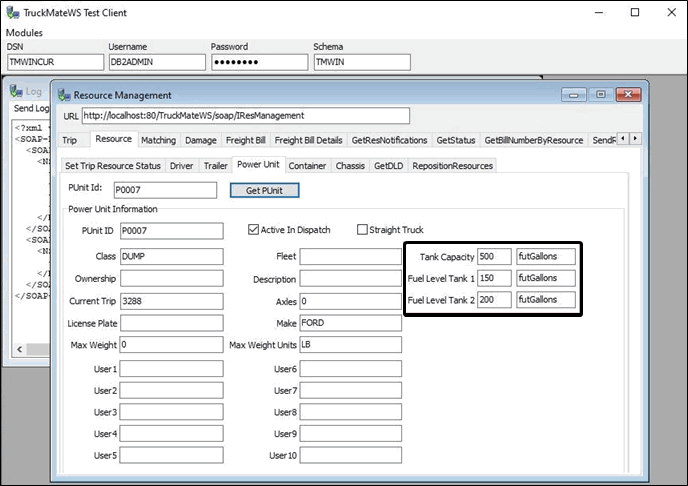688x486 pixels.
Task: Click the Fuel Level Tank 1 units field
Action: (545, 278)
